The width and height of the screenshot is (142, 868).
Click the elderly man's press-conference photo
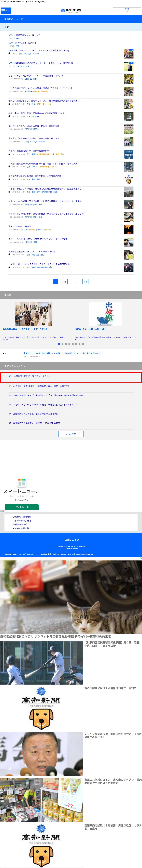click(x=41, y=754)
